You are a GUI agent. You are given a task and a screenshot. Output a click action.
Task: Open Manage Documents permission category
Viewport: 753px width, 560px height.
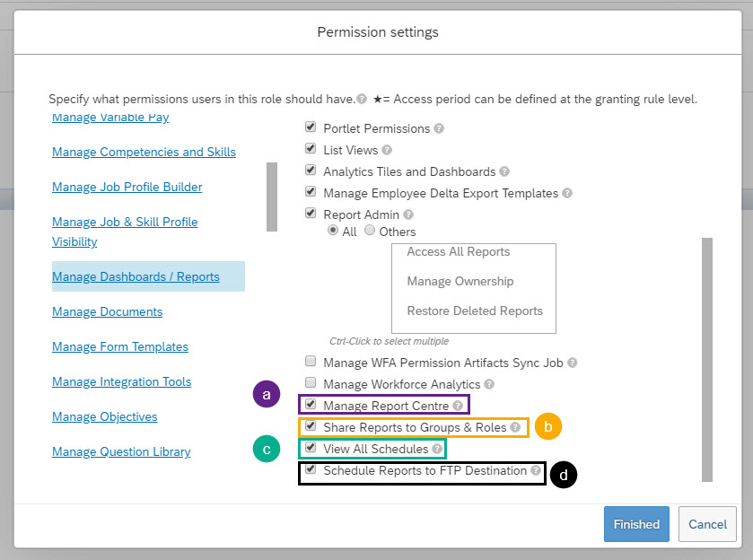pos(107,312)
